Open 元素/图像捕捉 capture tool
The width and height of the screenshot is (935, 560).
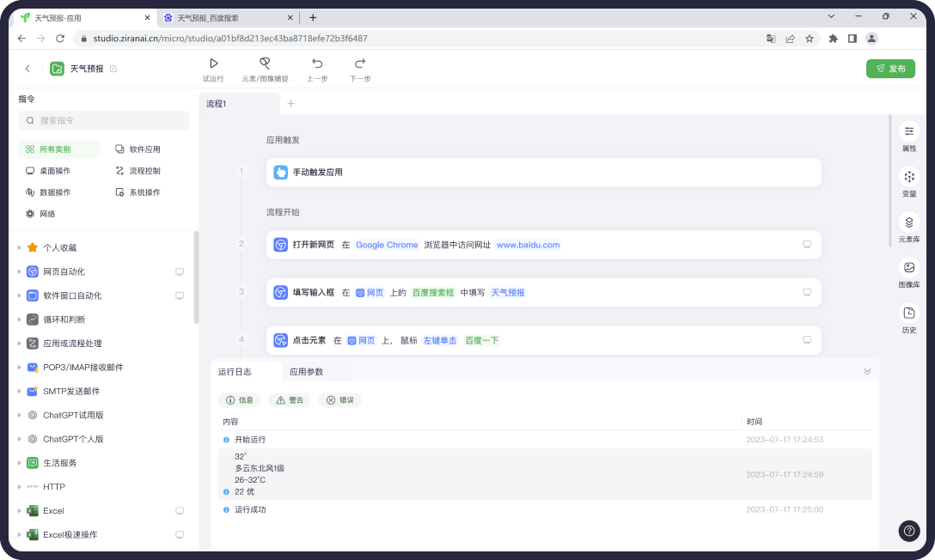pyautogui.click(x=265, y=69)
